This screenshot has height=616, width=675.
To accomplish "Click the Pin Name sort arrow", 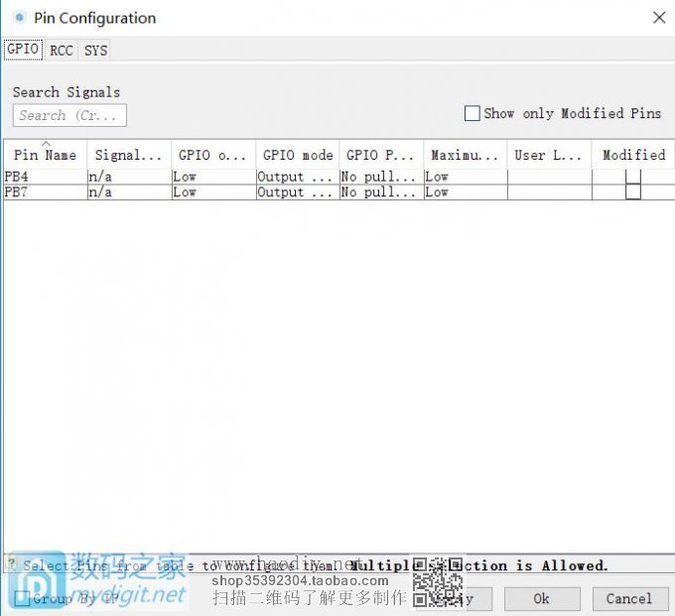I will pos(46,145).
